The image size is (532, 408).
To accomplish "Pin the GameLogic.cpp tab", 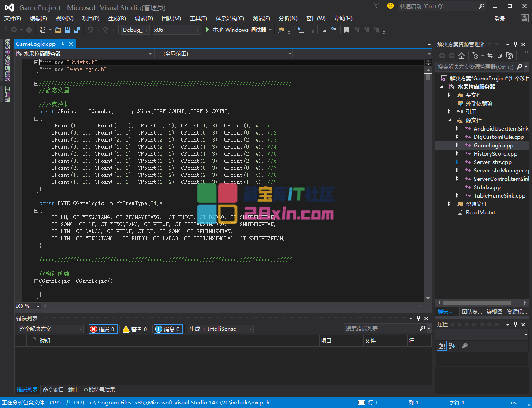I will coord(63,44).
